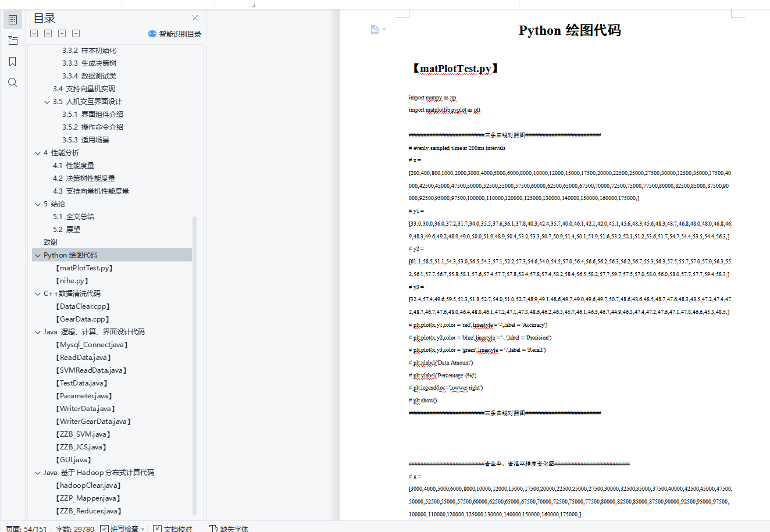Select the 【ZZB_SVM.java】 outline entry
770x532 pixels.
point(83,434)
